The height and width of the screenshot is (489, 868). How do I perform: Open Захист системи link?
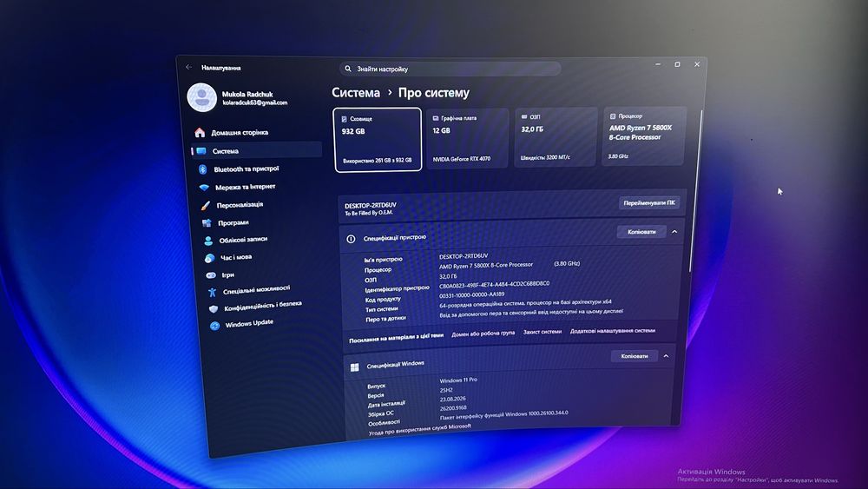[x=542, y=332]
